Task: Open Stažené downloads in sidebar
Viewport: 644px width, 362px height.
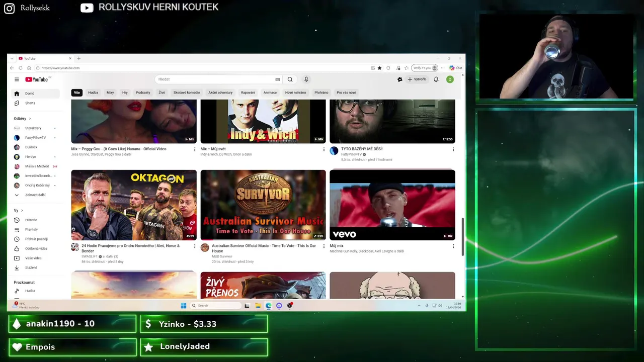Action: [x=35, y=267]
